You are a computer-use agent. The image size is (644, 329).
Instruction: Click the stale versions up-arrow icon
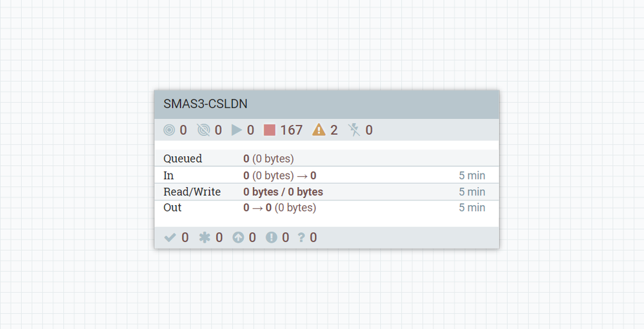(238, 237)
